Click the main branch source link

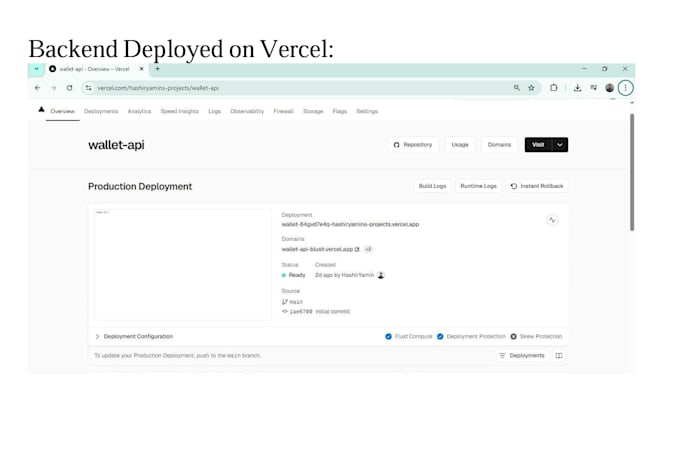point(293,302)
